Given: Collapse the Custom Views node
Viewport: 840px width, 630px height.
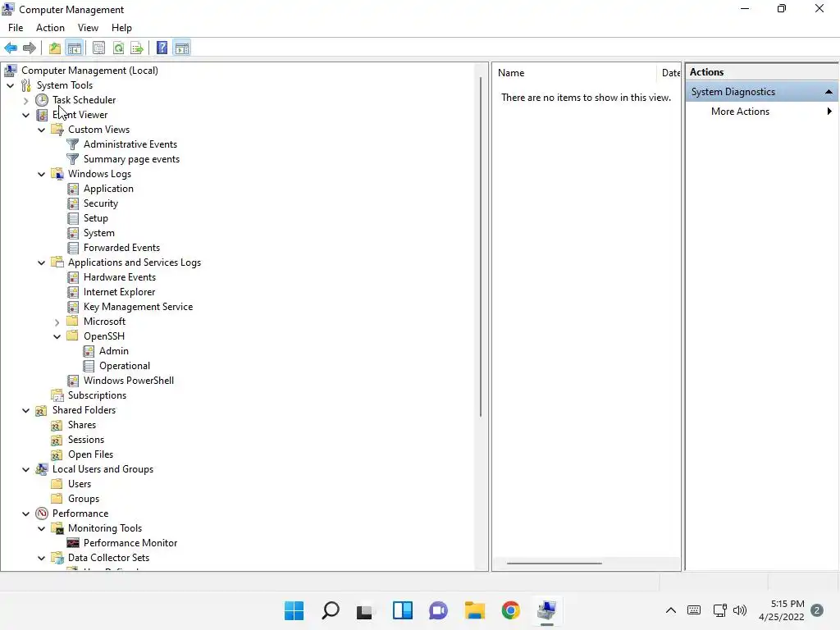Looking at the screenshot, I should click(41, 130).
